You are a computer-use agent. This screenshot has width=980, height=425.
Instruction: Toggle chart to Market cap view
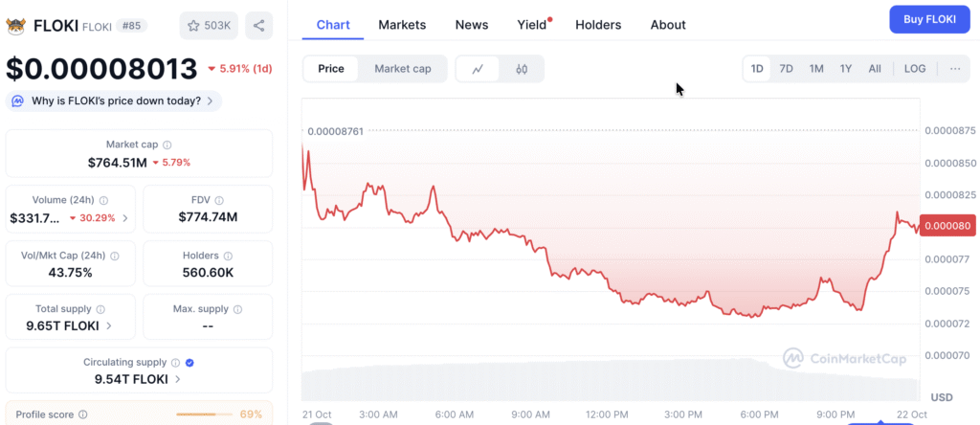coord(402,69)
